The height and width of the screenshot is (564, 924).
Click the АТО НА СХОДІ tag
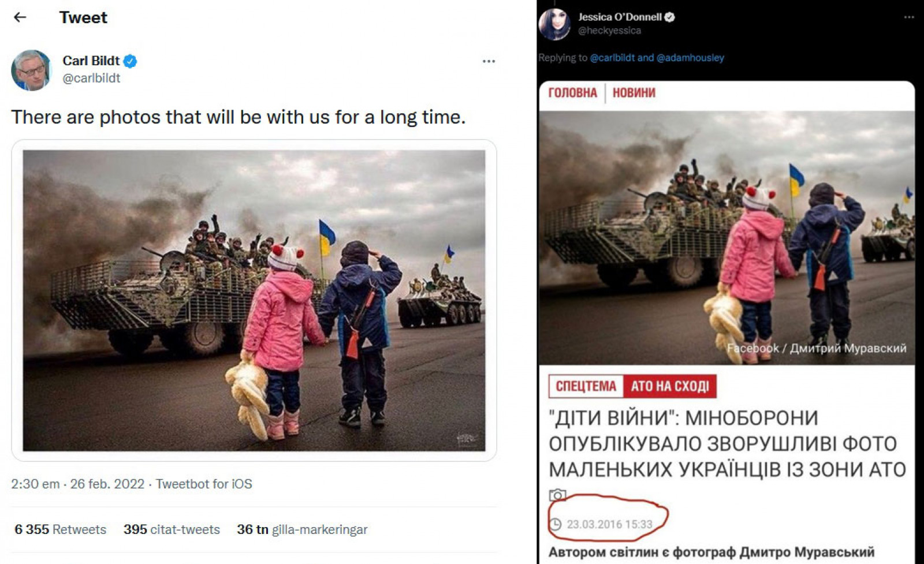point(670,386)
